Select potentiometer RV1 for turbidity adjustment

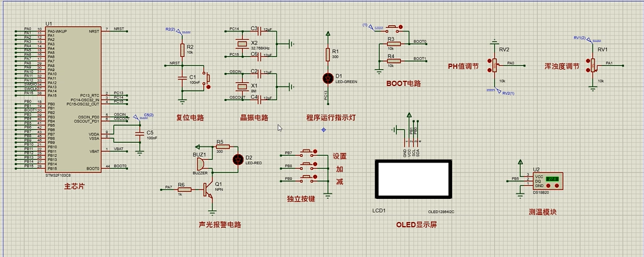click(592, 65)
